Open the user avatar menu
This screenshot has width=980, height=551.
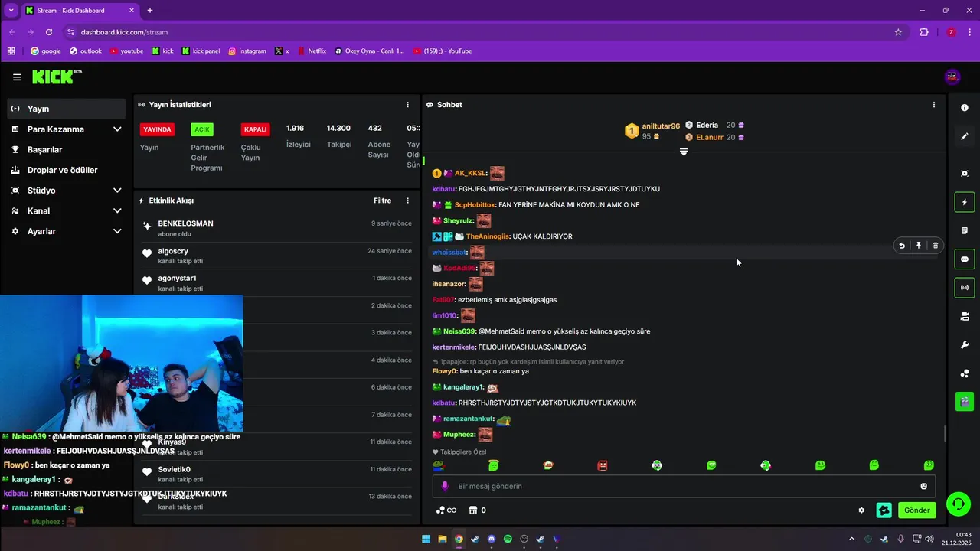[952, 77]
